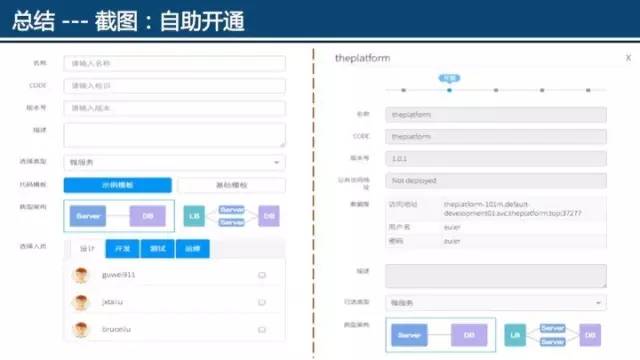Click the blue Server block in theplatform panel
This screenshot has width=640, height=360.
click(x=409, y=335)
